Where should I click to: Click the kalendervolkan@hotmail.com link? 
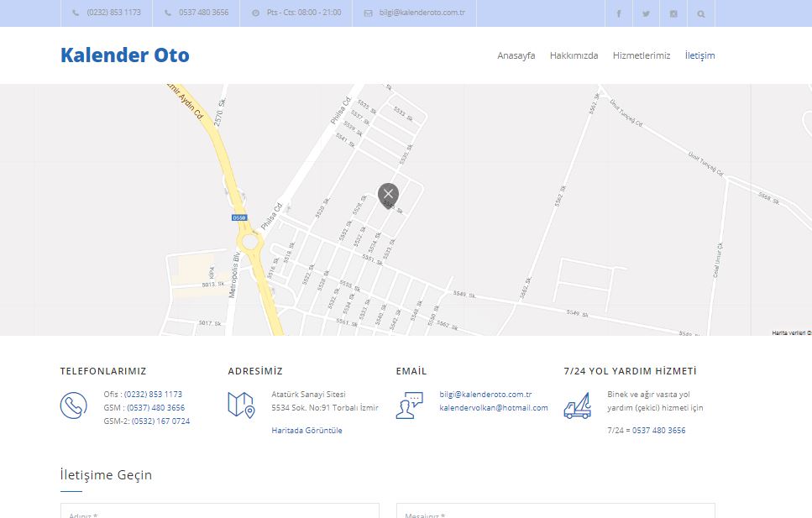coord(494,408)
